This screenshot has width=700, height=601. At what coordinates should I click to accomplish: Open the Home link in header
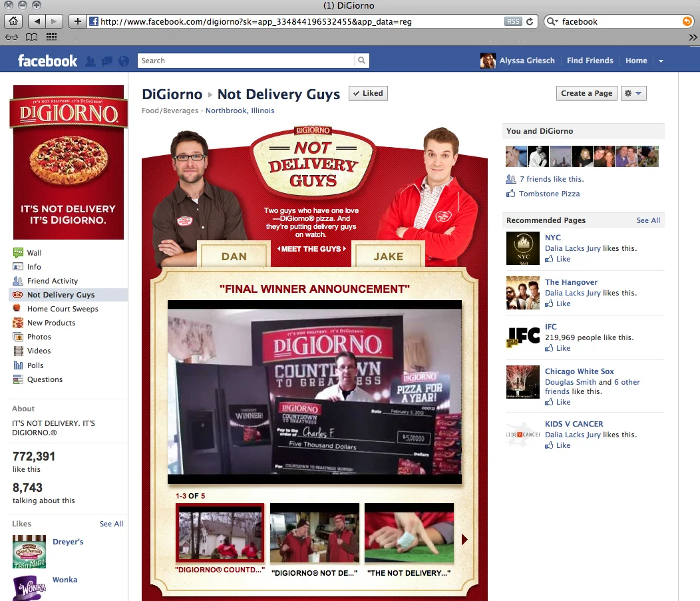[636, 61]
